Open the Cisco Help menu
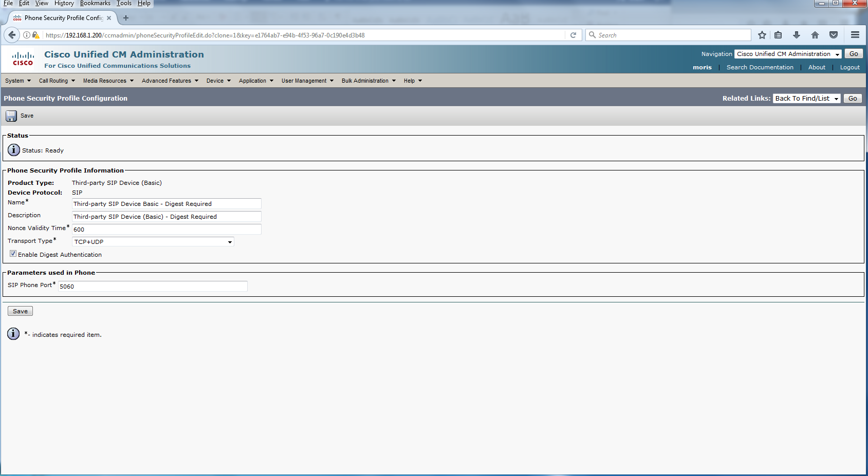Viewport: 868px width, 476px height. coord(413,81)
